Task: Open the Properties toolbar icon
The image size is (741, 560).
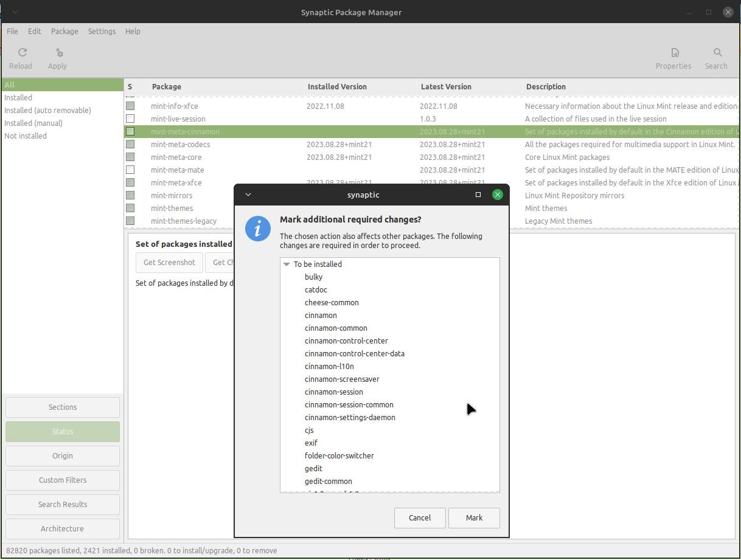Action: tap(675, 53)
